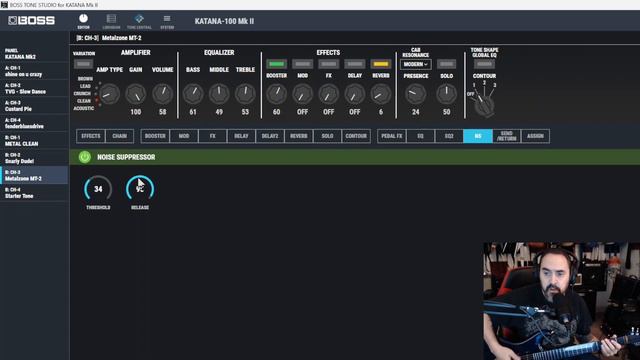Open the Reverb settings tab
This screenshot has height=360, width=640.
(299, 136)
